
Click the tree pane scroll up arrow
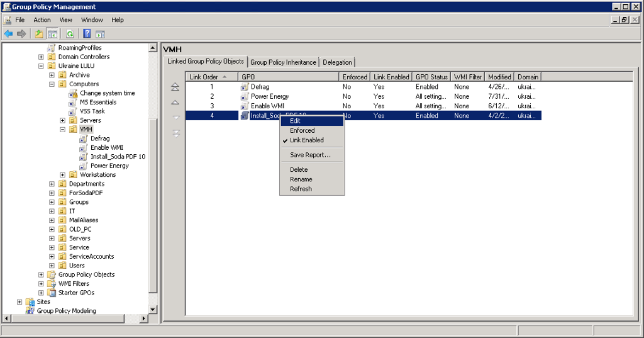[x=153, y=48]
